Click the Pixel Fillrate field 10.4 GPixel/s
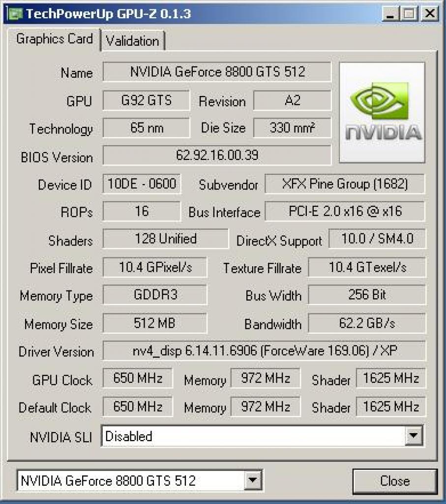The image size is (446, 504). [x=155, y=267]
